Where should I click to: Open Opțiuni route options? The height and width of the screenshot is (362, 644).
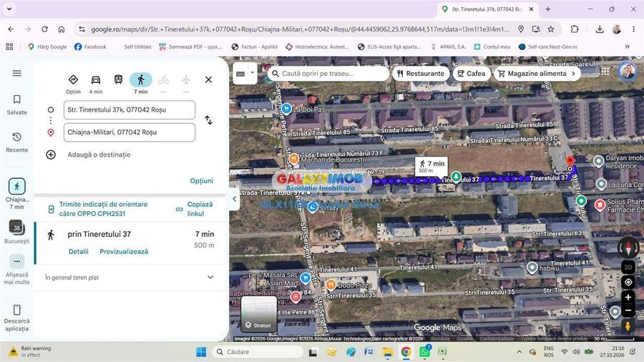pyautogui.click(x=202, y=180)
